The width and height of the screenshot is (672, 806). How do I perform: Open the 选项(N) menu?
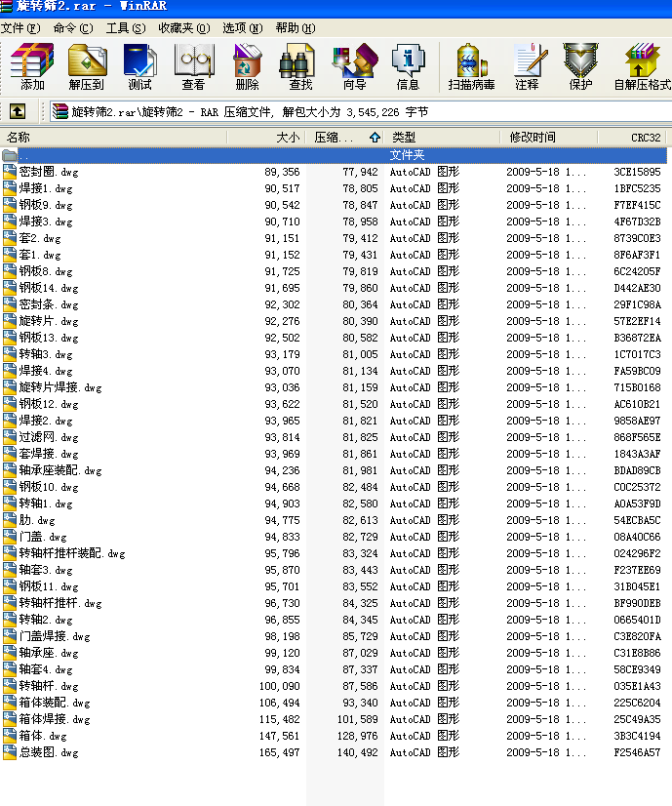click(243, 27)
